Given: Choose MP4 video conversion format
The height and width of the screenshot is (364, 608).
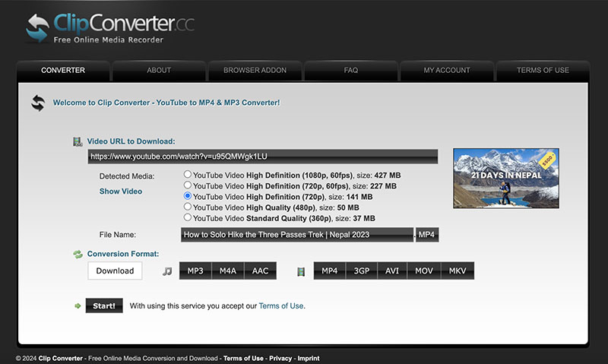Looking at the screenshot, I should click(x=330, y=271).
